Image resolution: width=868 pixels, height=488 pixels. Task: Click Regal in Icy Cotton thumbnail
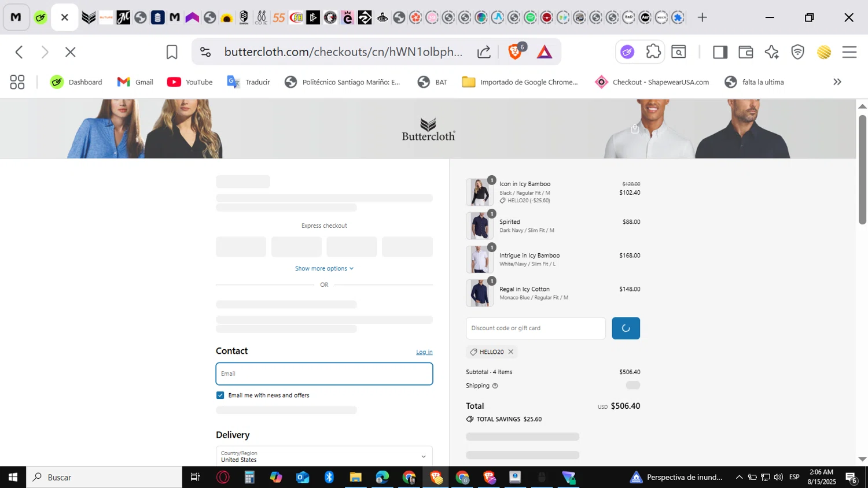pyautogui.click(x=479, y=293)
